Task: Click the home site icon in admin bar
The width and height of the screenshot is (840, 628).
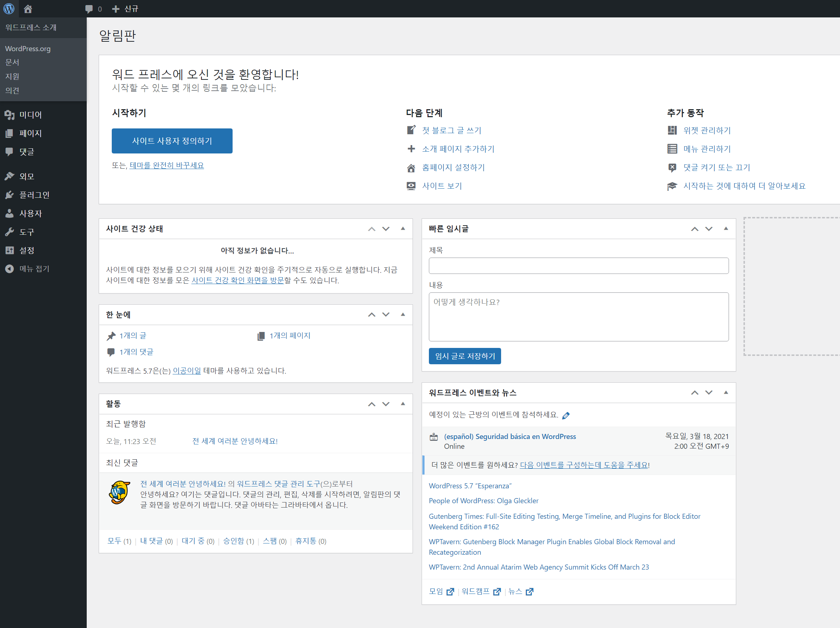Action: coord(28,8)
